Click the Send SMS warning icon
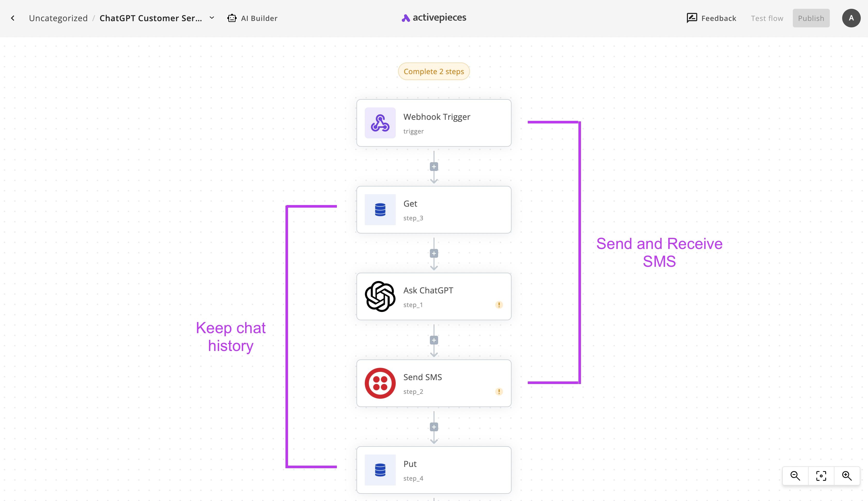Image resolution: width=868 pixels, height=501 pixels. pyautogui.click(x=499, y=392)
